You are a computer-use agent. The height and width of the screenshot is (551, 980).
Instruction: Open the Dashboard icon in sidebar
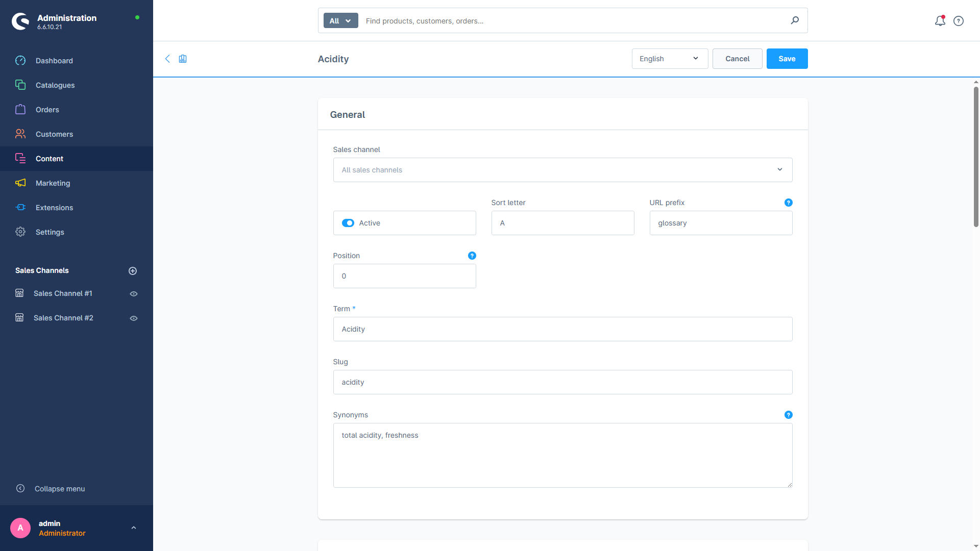click(20, 61)
